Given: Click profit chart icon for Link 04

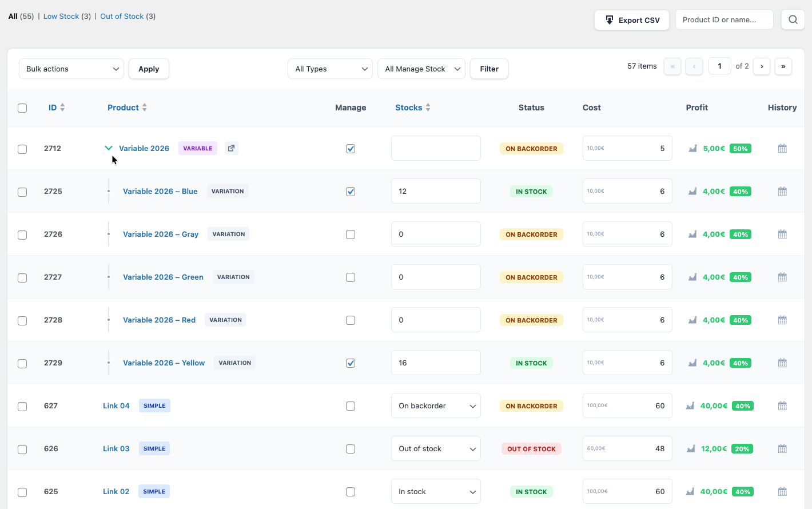Looking at the screenshot, I should [x=690, y=406].
